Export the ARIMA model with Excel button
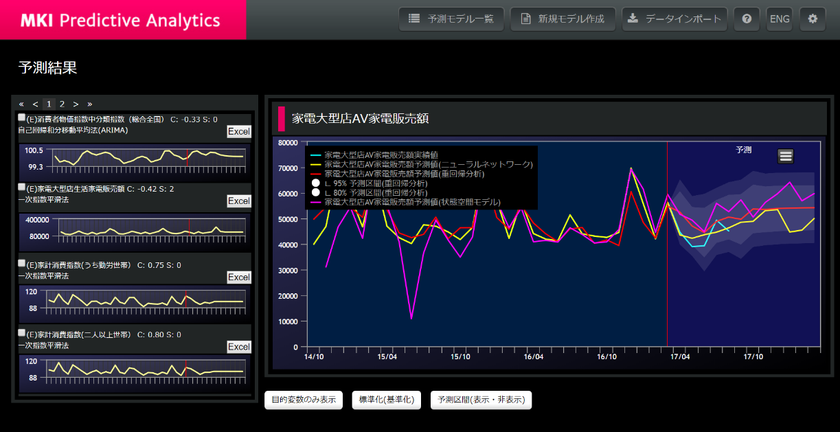Viewport: 840px width, 432px height. tap(239, 131)
